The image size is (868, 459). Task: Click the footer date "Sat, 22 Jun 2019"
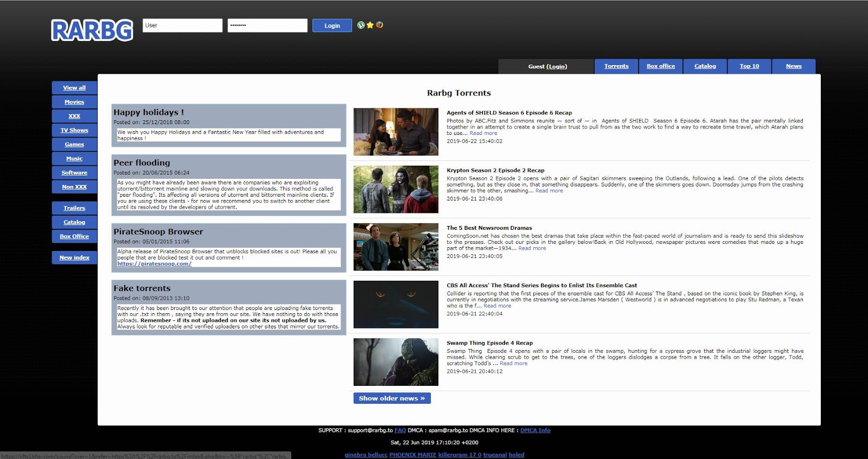click(x=417, y=443)
